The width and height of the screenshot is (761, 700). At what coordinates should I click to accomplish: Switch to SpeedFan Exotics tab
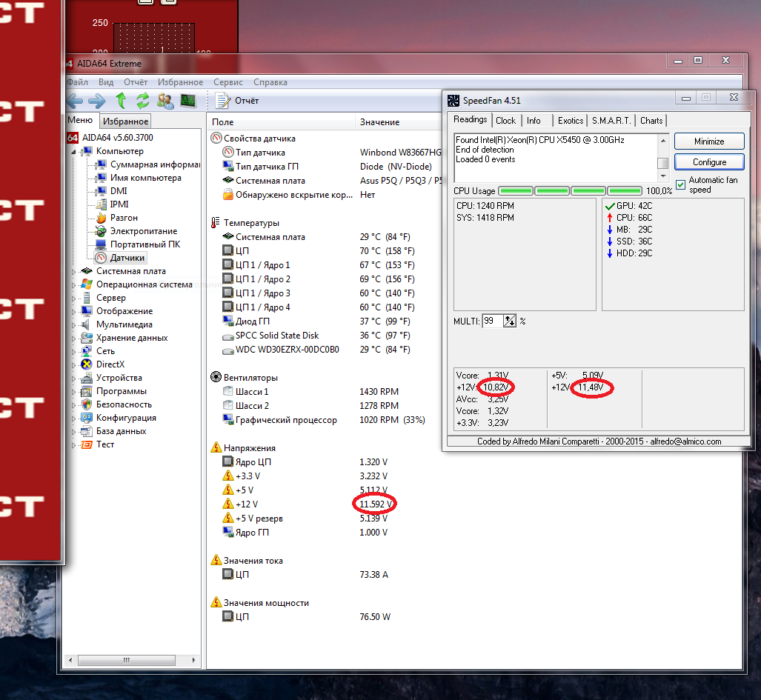click(x=571, y=121)
